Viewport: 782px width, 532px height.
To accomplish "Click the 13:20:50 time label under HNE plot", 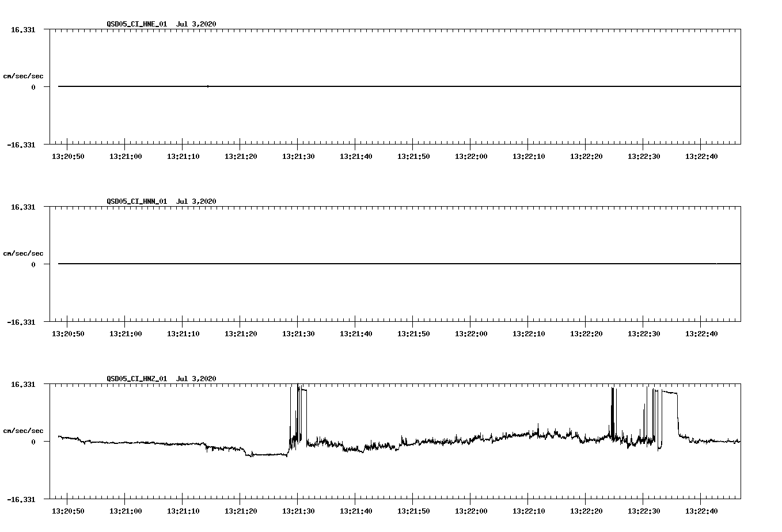I will pos(68,157).
